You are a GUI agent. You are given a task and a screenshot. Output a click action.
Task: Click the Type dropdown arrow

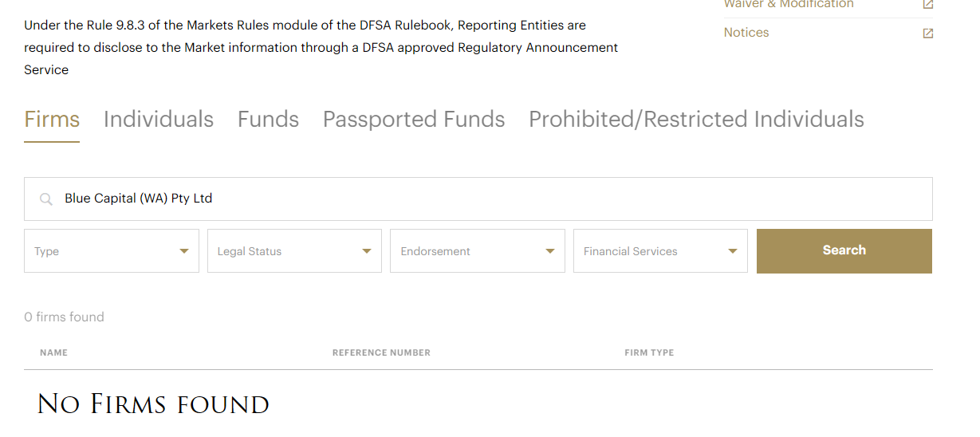click(x=184, y=251)
